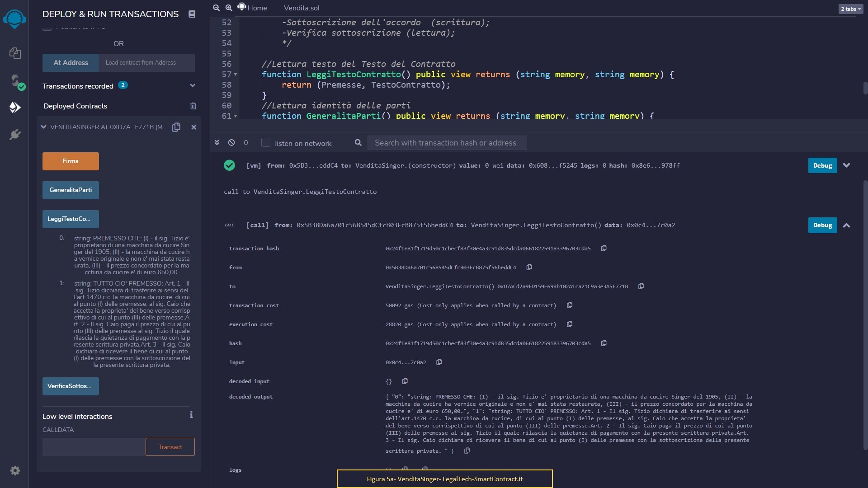Copy the VENDITASINGER contract address

tap(176, 127)
